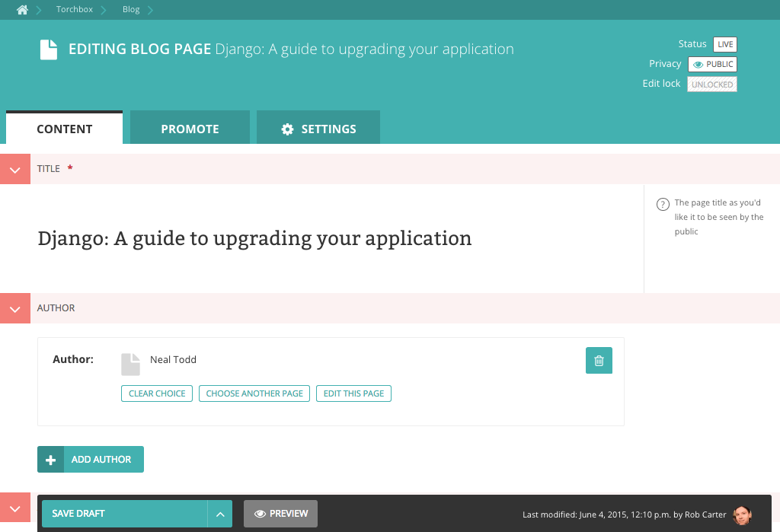The width and height of the screenshot is (780, 532).
Task: Switch to the Promote tab
Action: click(x=190, y=129)
